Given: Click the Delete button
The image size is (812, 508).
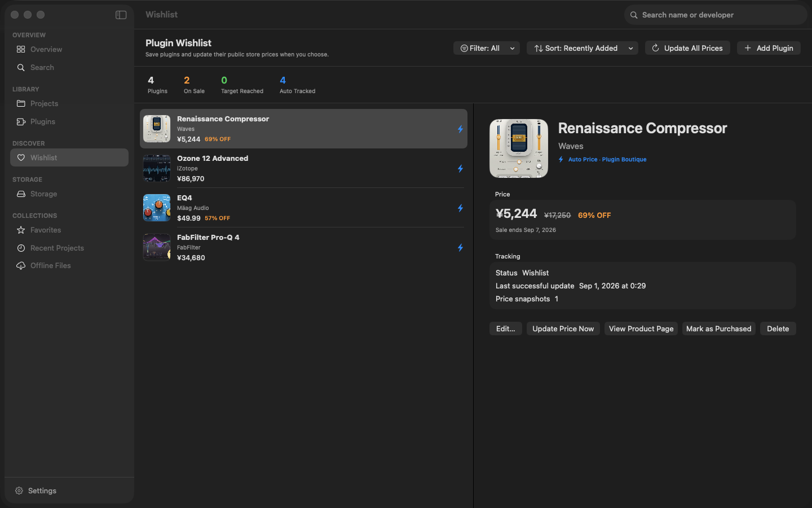Looking at the screenshot, I should (x=778, y=329).
